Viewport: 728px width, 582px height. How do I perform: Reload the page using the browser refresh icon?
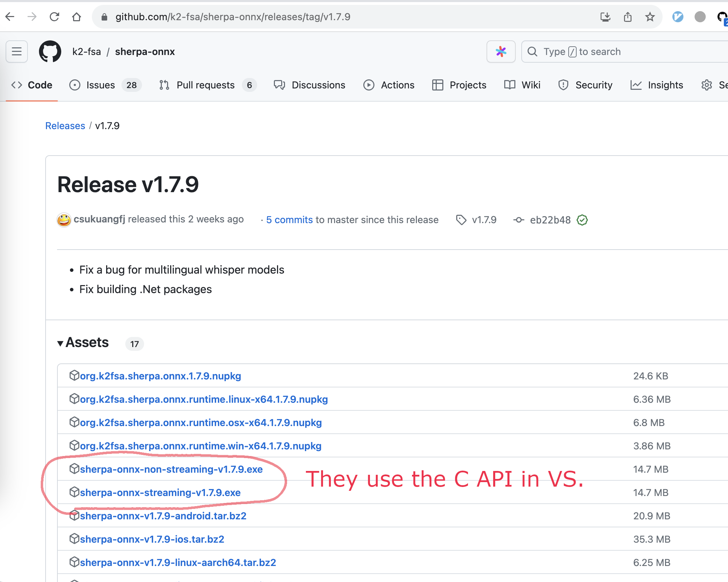pos(54,17)
